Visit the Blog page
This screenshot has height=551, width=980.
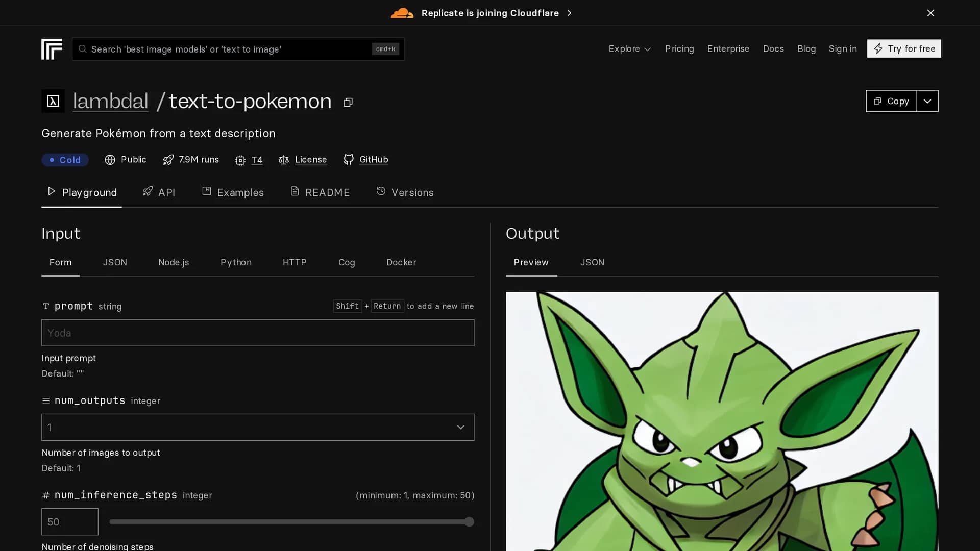(806, 49)
